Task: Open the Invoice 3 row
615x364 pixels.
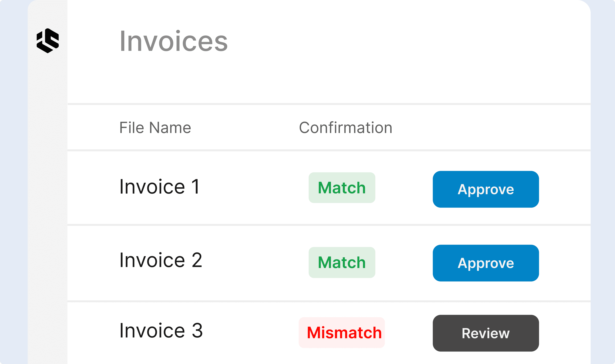Action: tap(245, 333)
